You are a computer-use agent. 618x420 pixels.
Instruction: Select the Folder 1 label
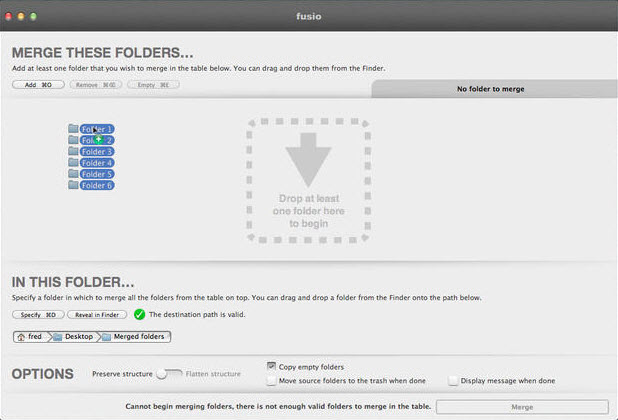tap(97, 129)
